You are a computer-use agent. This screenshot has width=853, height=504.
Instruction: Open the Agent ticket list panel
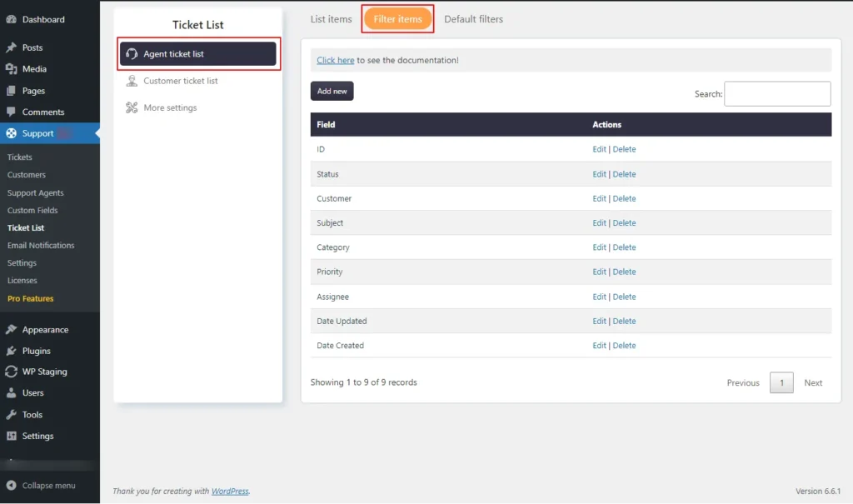(197, 53)
